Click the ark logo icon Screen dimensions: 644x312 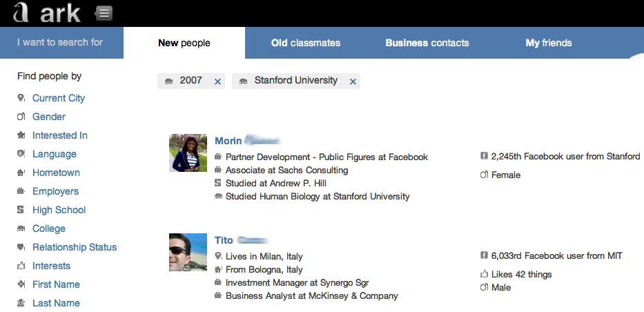pos(21,12)
